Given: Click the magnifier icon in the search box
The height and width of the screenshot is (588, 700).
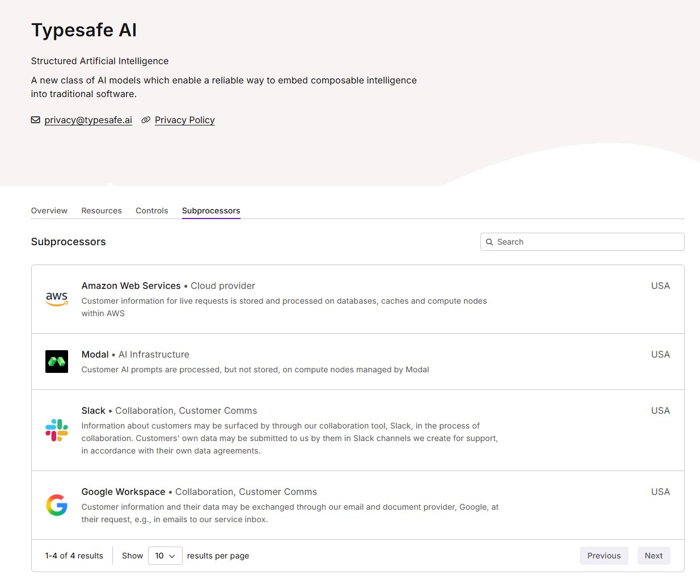Looking at the screenshot, I should (490, 242).
